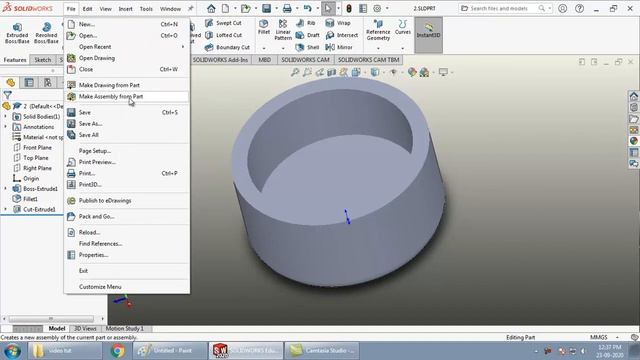Screen dimensions: 640x360
Task: Select the Mirror tool
Action: click(x=339, y=47)
